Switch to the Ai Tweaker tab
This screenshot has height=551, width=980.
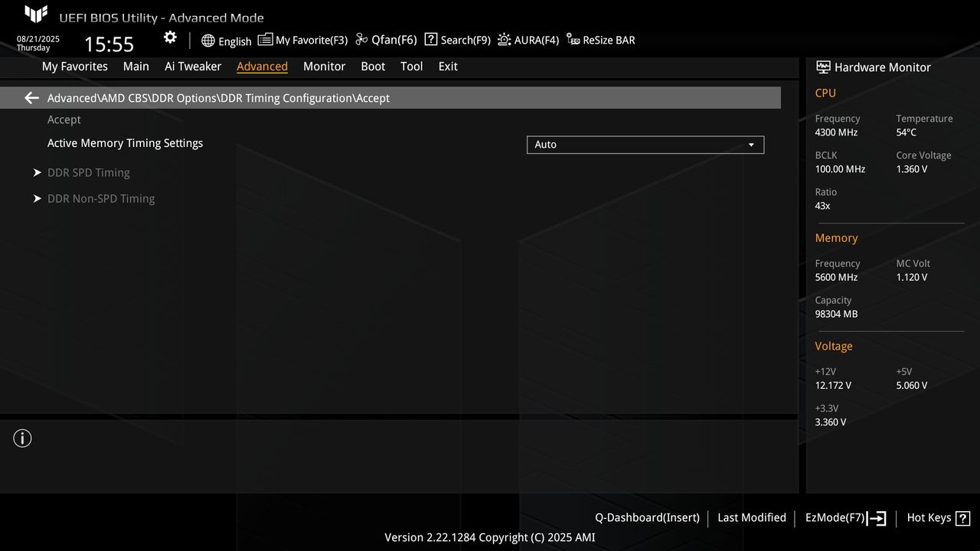tap(193, 67)
